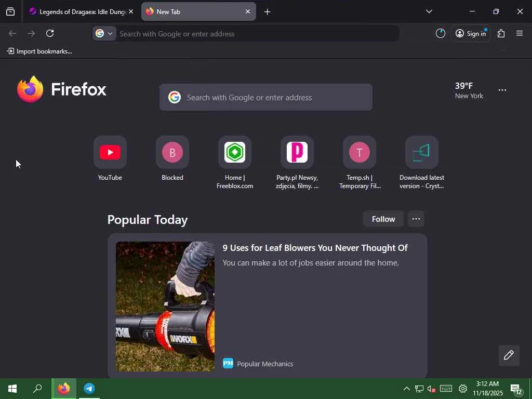Open the Freeblox.com shortcut tile
This screenshot has height=399, width=532.
pos(235,163)
